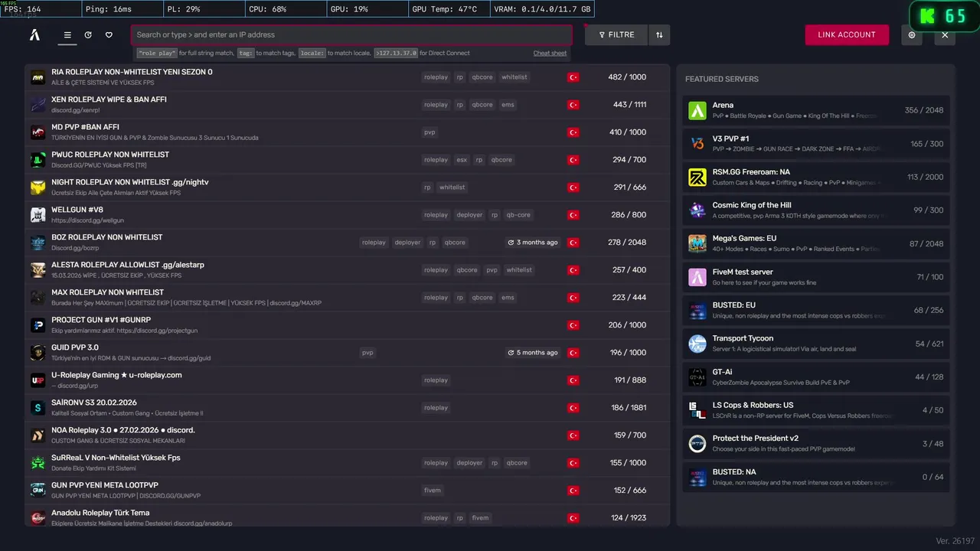980x551 pixels.
Task: Open the history tab icon
Action: pos(88,35)
